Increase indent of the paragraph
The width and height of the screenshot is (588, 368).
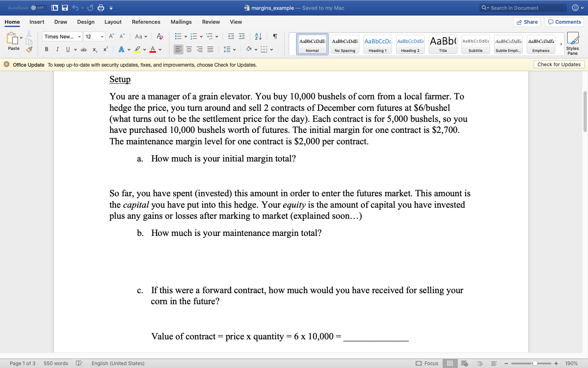click(x=242, y=36)
